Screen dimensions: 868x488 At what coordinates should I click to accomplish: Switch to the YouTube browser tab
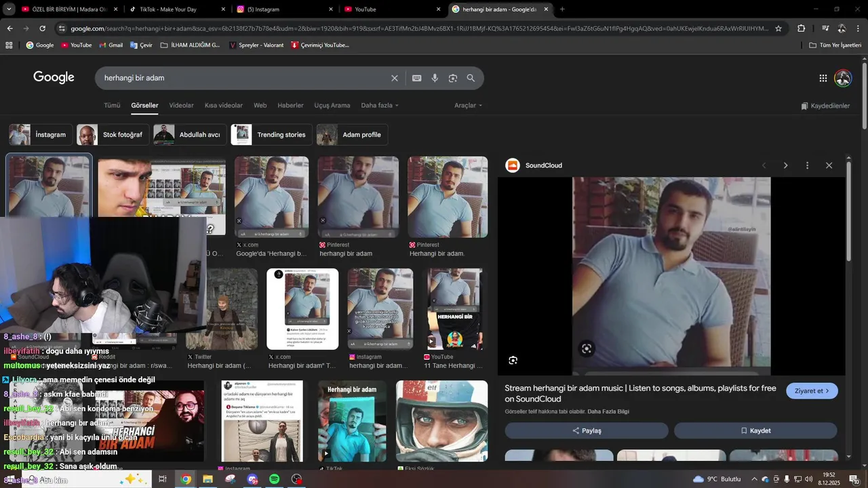pyautogui.click(x=392, y=9)
